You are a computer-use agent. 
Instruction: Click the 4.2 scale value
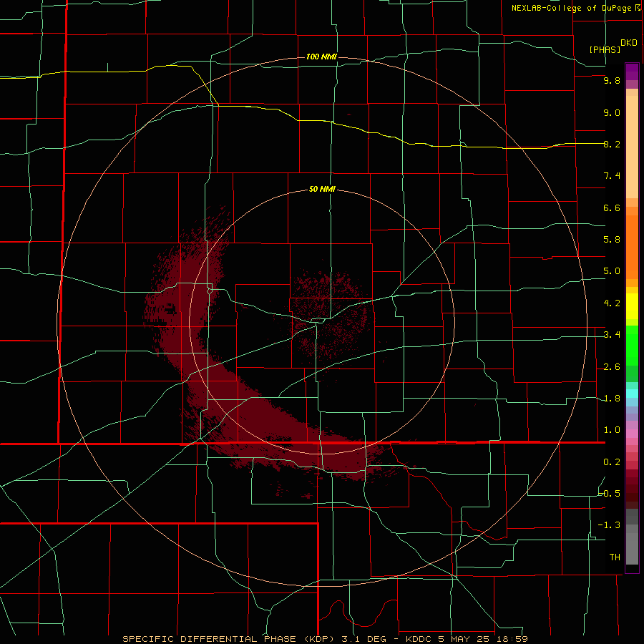tap(612, 303)
